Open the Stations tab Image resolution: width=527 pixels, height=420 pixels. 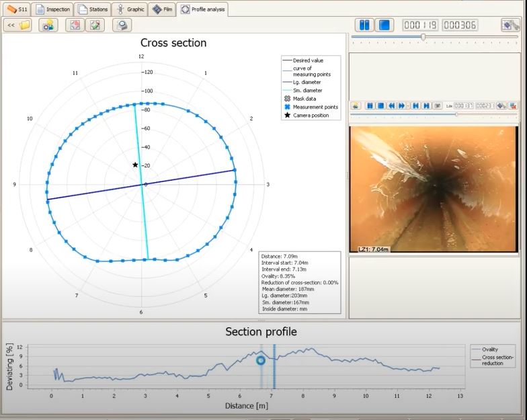(91, 9)
